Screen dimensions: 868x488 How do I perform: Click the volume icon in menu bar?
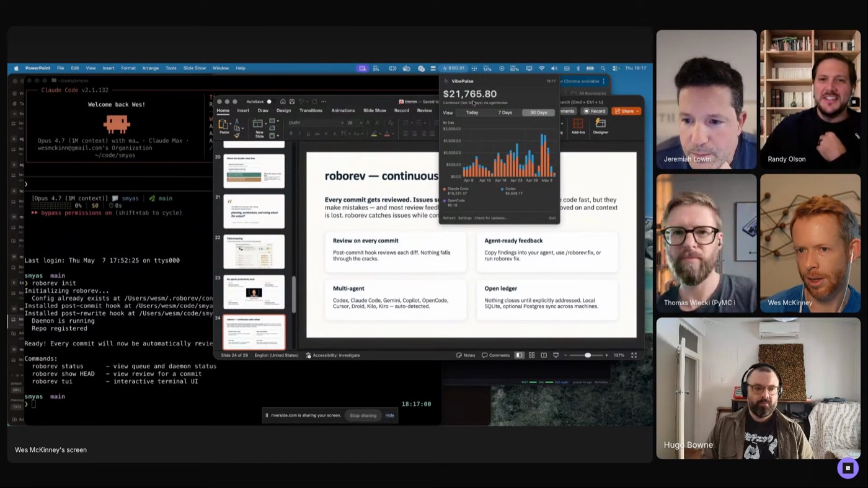point(554,68)
